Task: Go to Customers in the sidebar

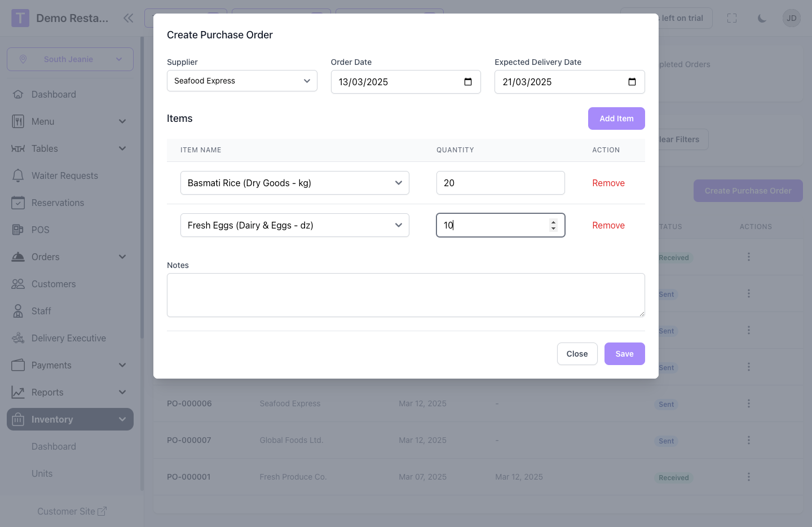Action: point(54,284)
